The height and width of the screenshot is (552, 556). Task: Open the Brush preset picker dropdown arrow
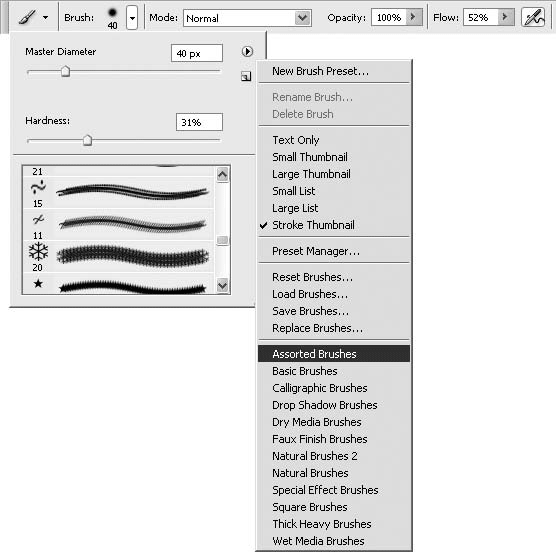132,17
